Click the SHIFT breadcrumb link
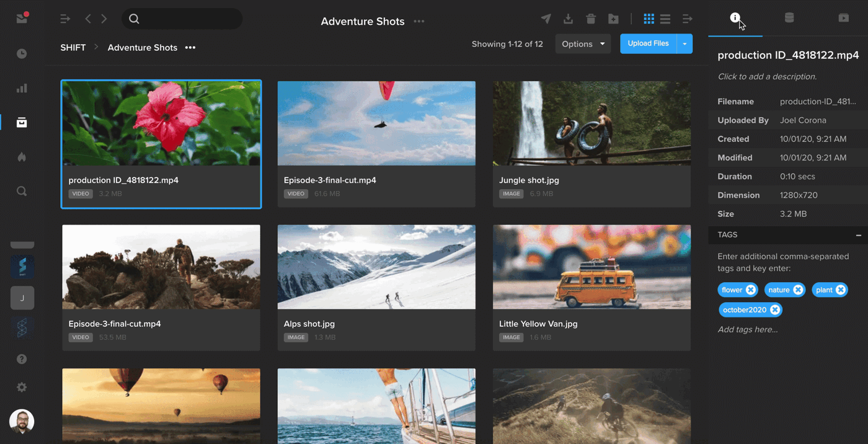The width and height of the screenshot is (868, 444). [73, 47]
